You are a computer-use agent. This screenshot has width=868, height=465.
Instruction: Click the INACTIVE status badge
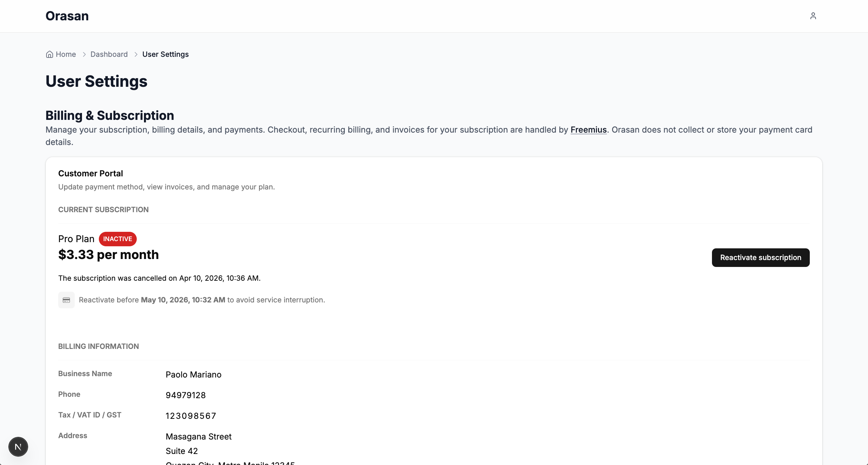[117, 239]
